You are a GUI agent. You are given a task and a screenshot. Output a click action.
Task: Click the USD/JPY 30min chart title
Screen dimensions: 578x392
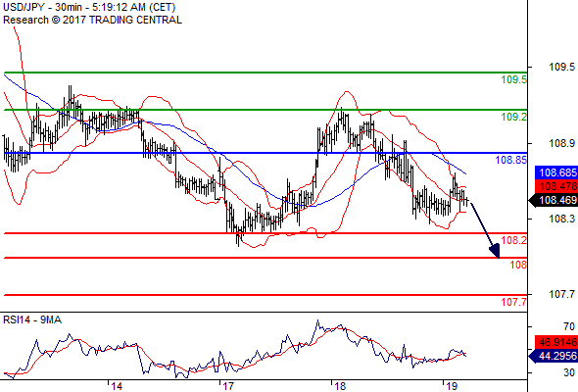click(x=89, y=7)
